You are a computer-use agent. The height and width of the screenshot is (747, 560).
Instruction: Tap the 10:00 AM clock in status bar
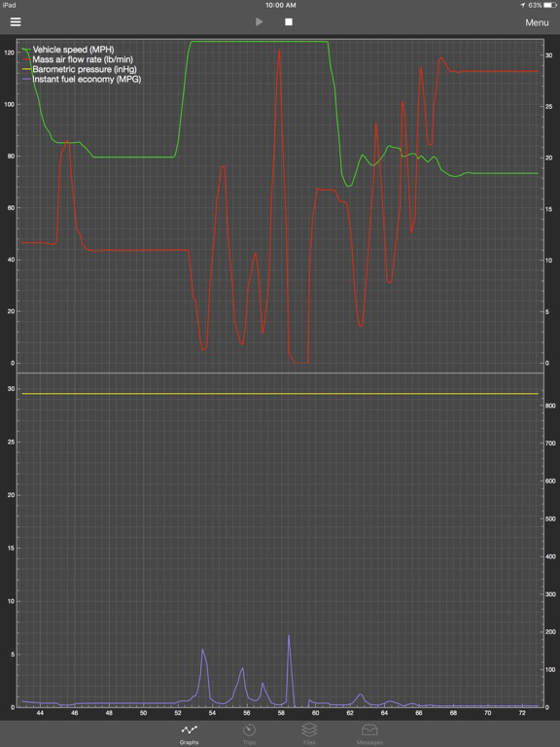pos(280,5)
